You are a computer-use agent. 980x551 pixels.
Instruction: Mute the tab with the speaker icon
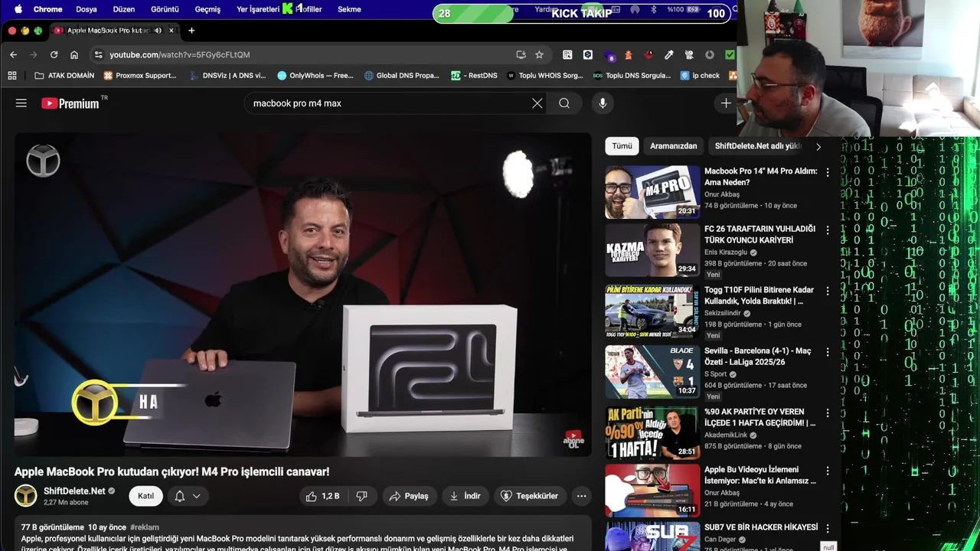coord(158,31)
